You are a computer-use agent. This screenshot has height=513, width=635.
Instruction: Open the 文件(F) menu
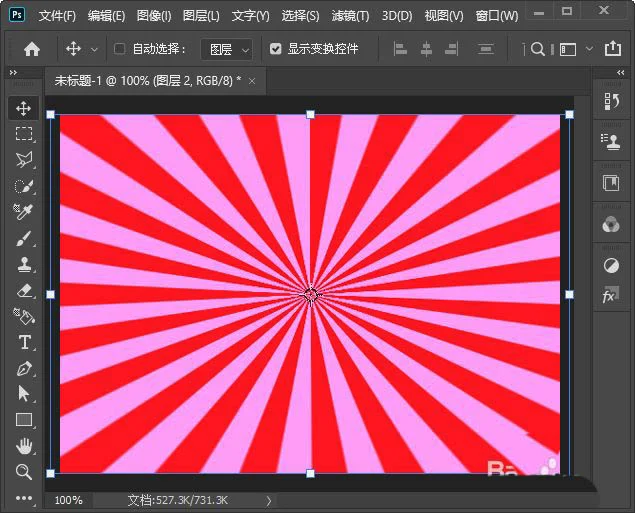(x=57, y=16)
